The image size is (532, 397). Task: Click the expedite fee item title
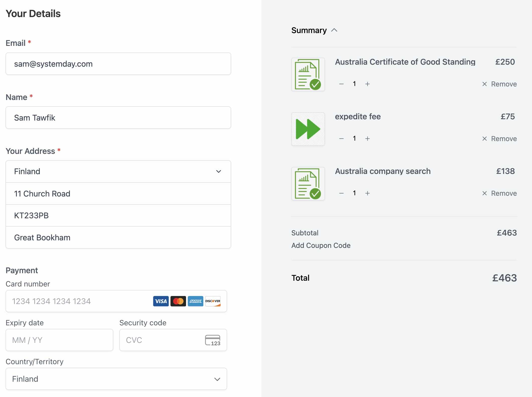pyautogui.click(x=358, y=117)
